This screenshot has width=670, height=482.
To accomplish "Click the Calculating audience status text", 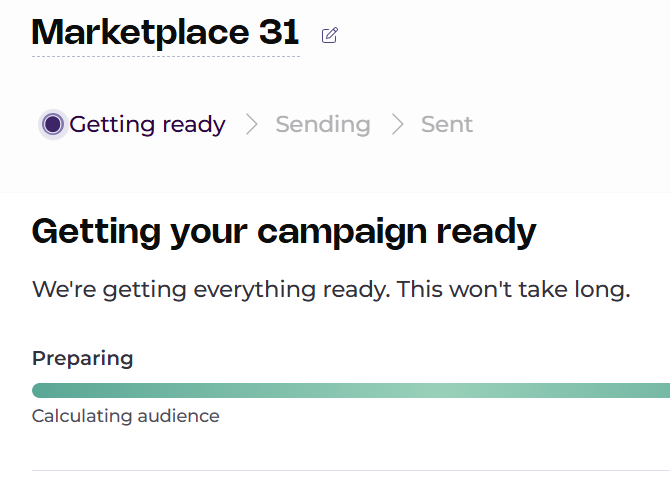I will click(x=126, y=416).
